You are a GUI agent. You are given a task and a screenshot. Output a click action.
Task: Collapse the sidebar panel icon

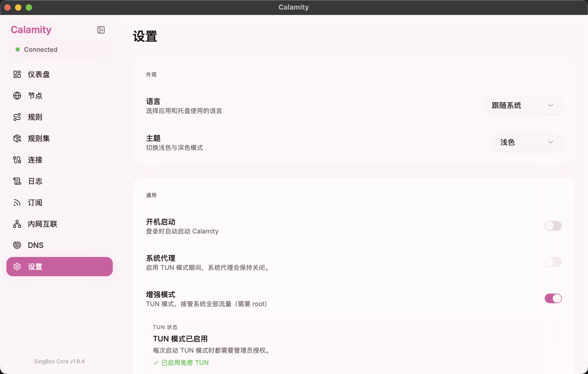(x=101, y=30)
